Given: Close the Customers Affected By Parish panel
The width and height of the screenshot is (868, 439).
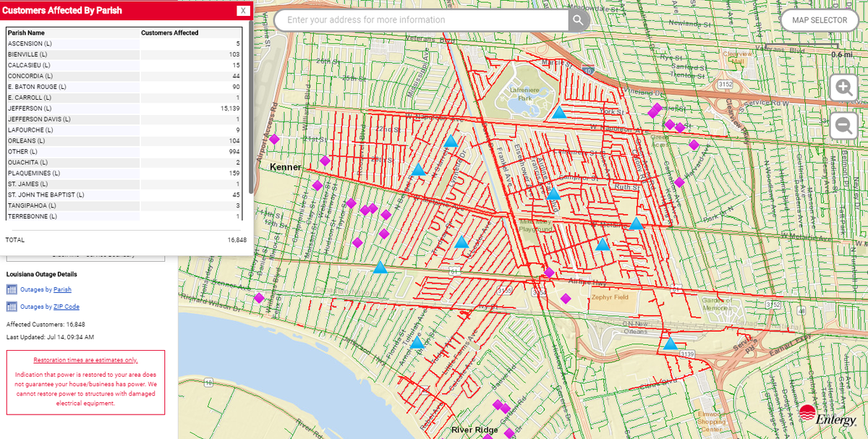Looking at the screenshot, I should pyautogui.click(x=242, y=10).
